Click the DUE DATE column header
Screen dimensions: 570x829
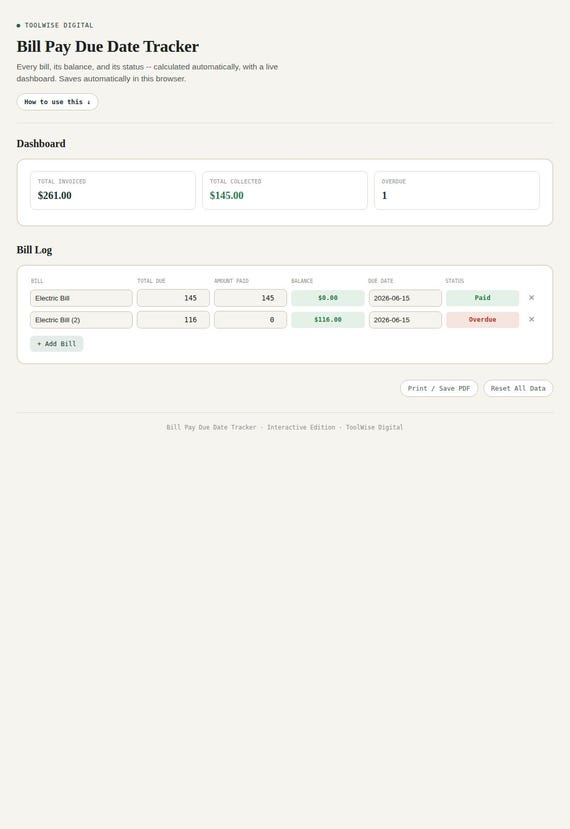pyautogui.click(x=381, y=281)
